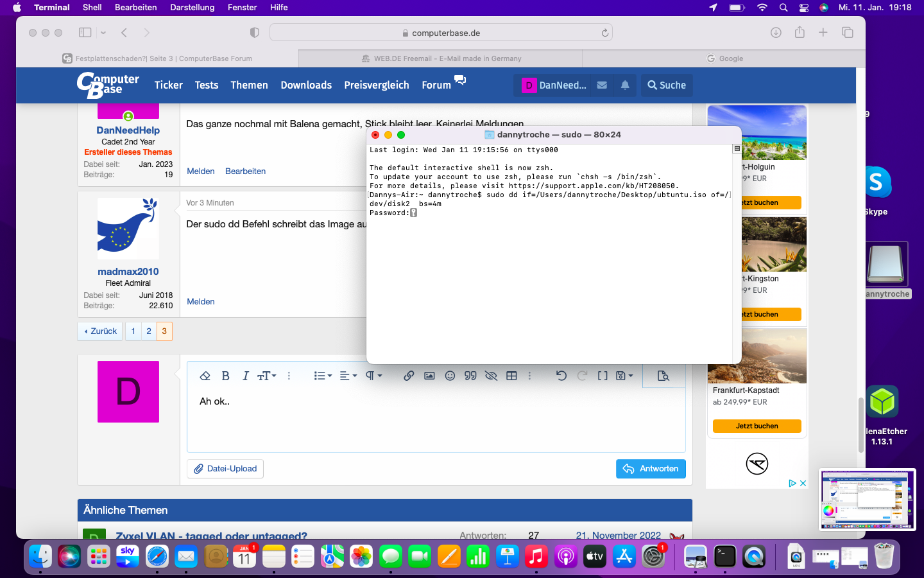Viewport: 924px width, 578px height.
Task: Open the Shell menu in the menu bar
Action: pyautogui.click(x=92, y=8)
